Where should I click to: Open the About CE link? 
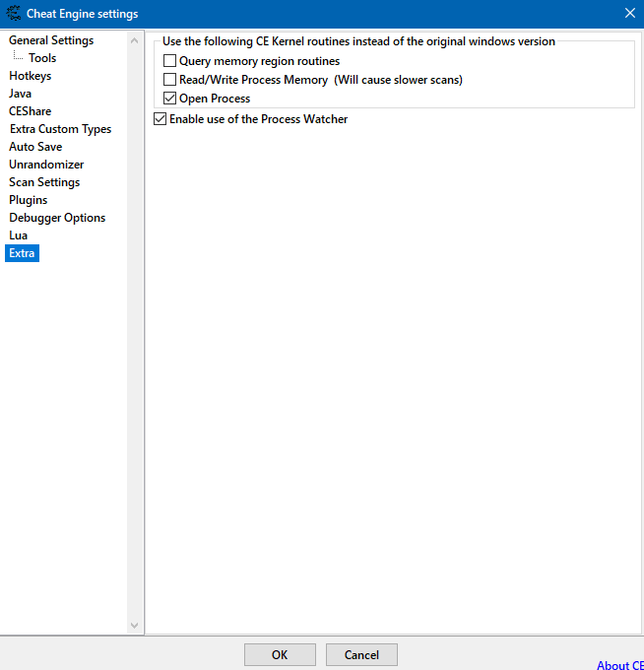click(619, 665)
